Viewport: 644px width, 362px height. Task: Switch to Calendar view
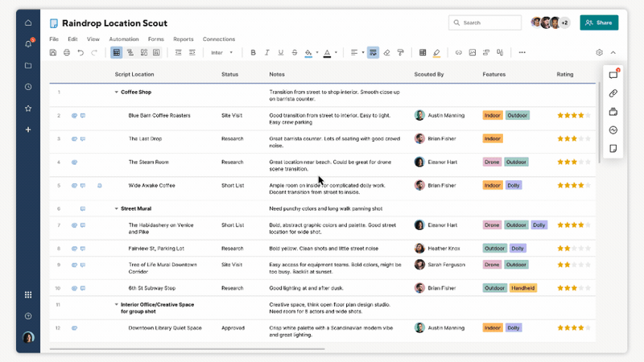coord(156,52)
